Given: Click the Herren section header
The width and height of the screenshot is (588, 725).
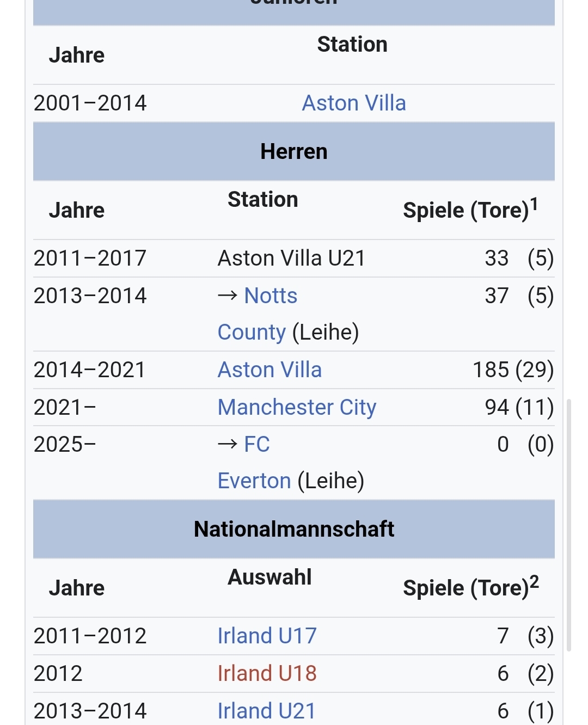Looking at the screenshot, I should coord(294,151).
